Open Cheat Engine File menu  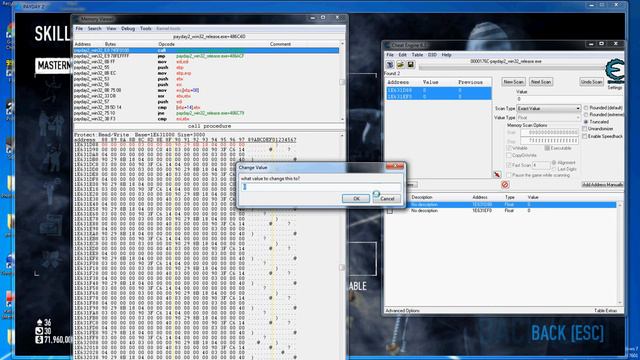click(390, 55)
